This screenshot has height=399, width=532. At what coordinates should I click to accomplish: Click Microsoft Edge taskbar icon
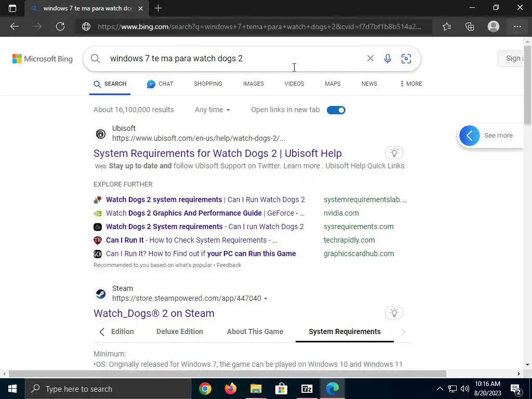(332, 389)
